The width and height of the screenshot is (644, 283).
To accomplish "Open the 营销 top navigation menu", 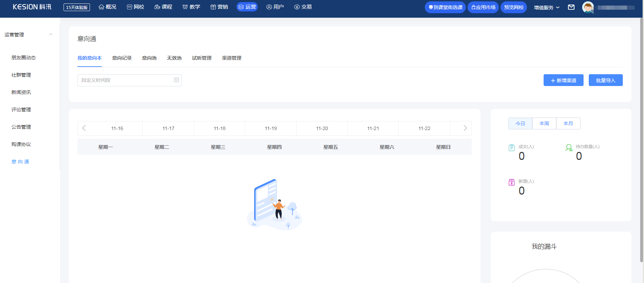I will pyautogui.click(x=219, y=7).
